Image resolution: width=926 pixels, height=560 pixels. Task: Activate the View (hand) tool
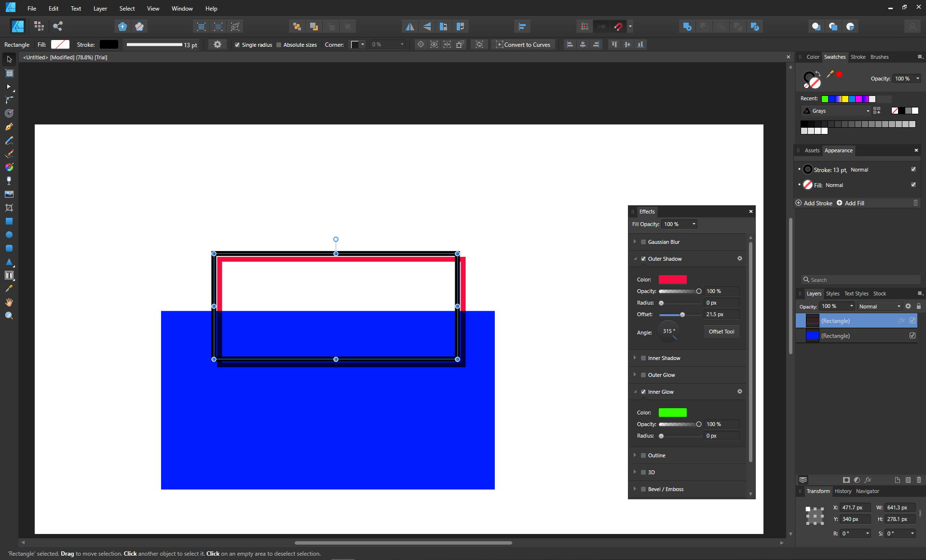pyautogui.click(x=9, y=303)
